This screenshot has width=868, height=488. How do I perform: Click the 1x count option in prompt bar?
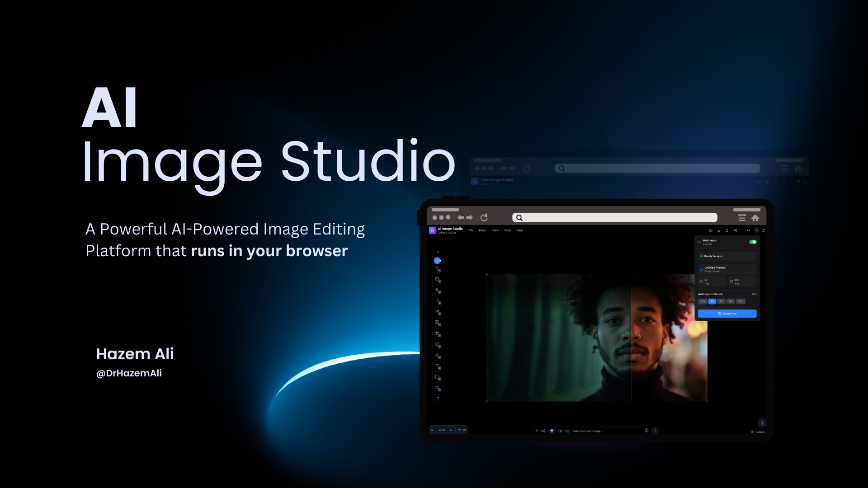coord(567,431)
